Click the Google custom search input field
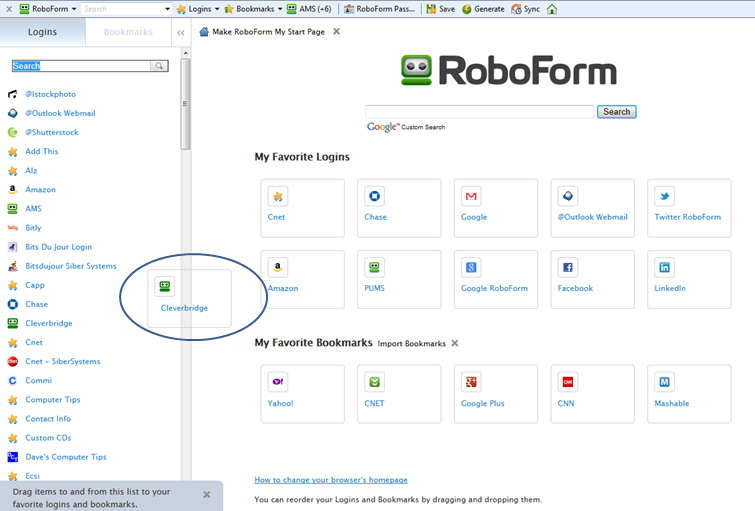 click(x=479, y=112)
